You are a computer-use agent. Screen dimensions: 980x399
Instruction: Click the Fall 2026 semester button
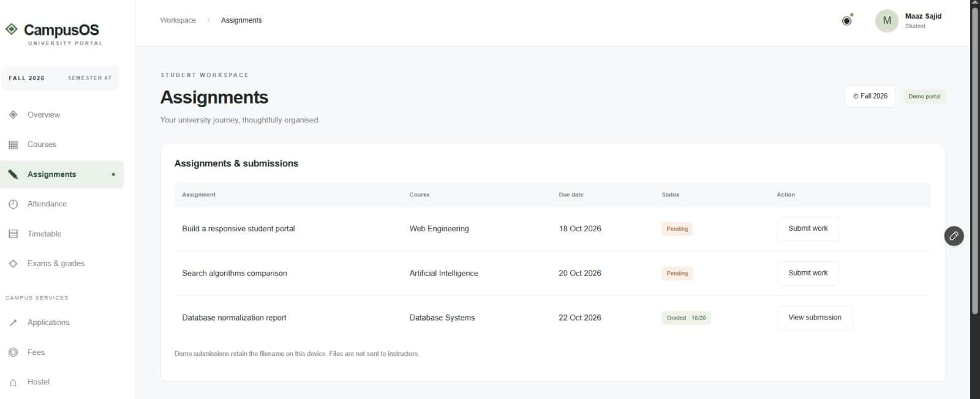[870, 96]
